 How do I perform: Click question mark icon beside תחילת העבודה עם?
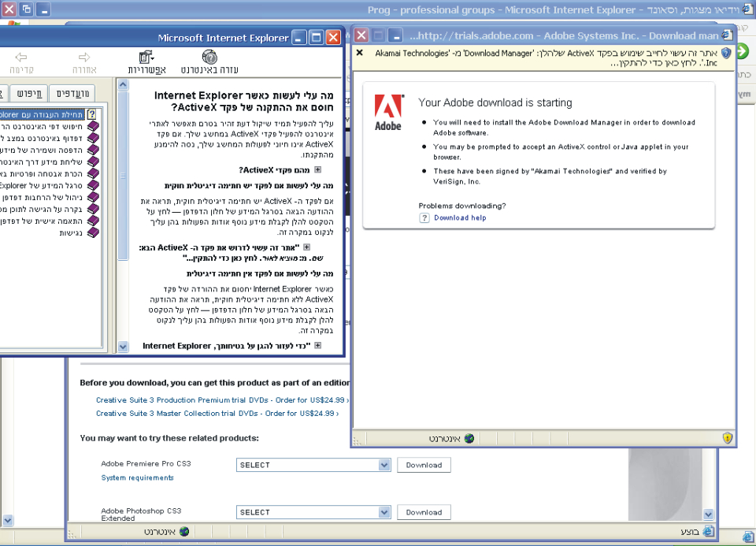coord(91,114)
